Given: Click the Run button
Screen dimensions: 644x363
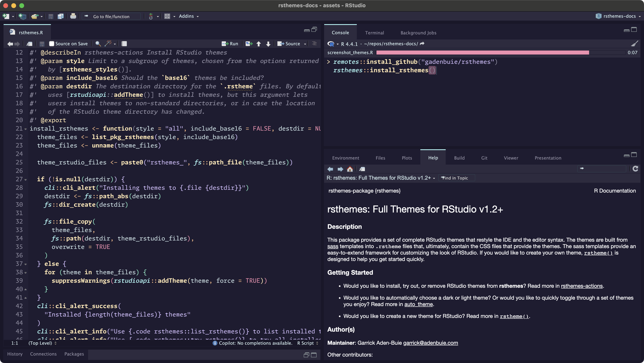Looking at the screenshot, I should (230, 44).
